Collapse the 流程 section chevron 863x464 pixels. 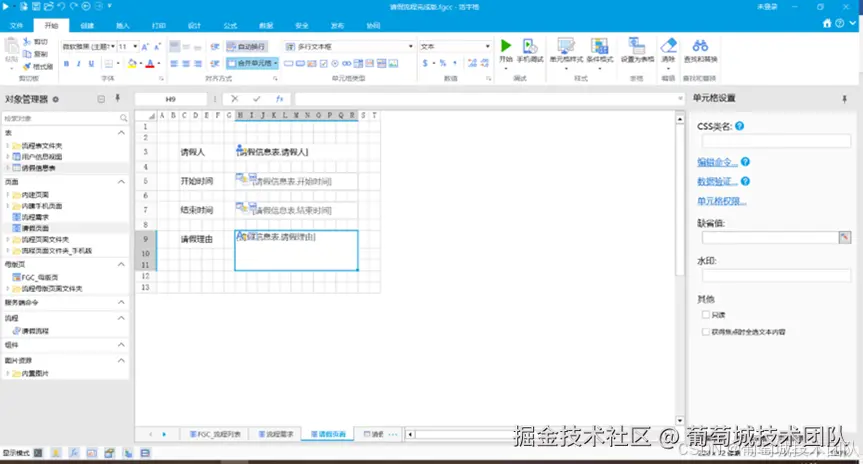tap(121, 318)
